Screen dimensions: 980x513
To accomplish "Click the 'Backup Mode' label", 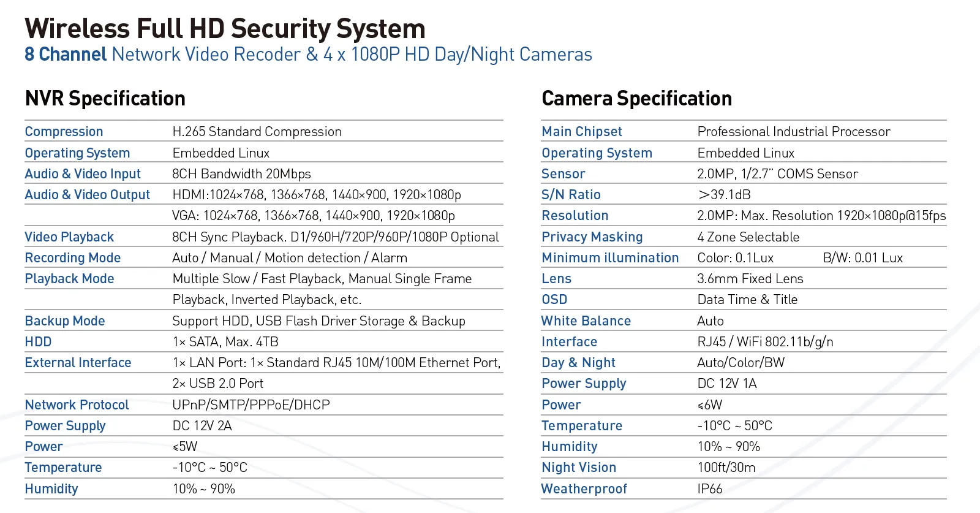I will click(65, 321).
